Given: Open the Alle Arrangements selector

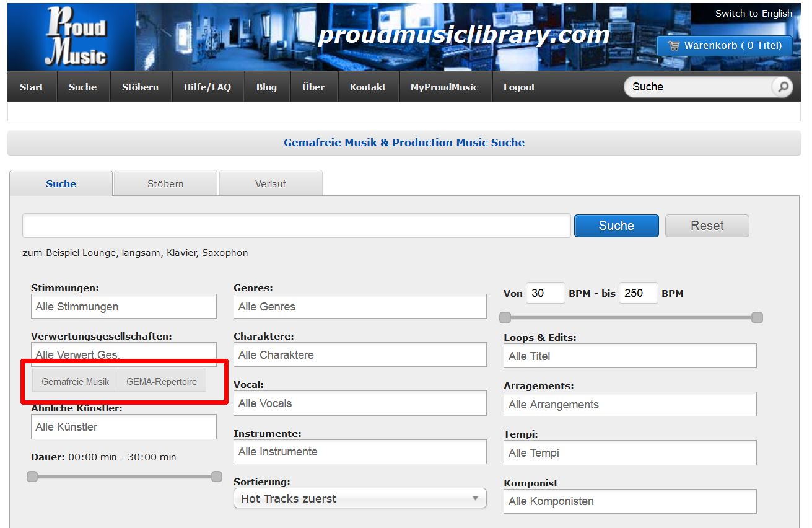Looking at the screenshot, I should (x=630, y=404).
